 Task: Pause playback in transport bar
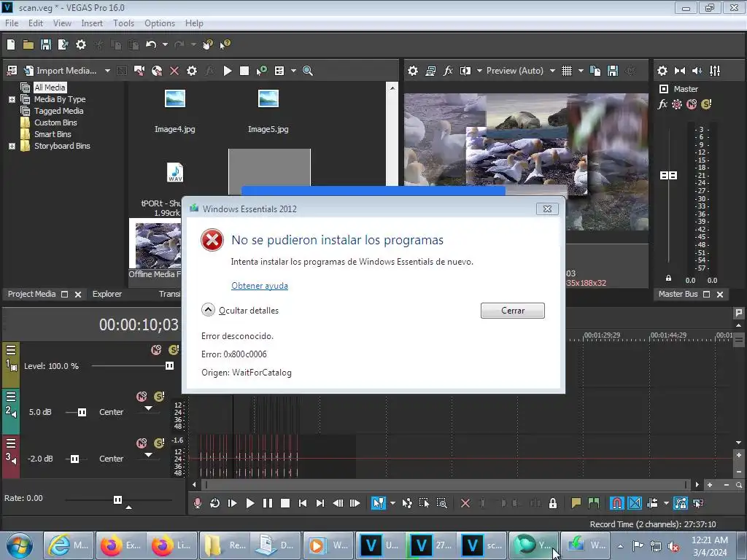click(268, 503)
